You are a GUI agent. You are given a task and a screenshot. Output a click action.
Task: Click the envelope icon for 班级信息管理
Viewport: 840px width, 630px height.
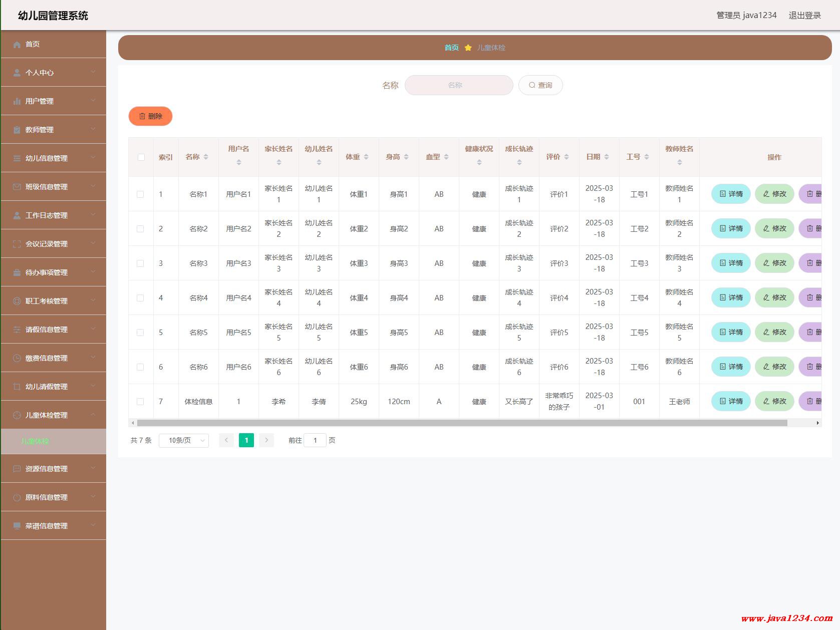coord(17,187)
